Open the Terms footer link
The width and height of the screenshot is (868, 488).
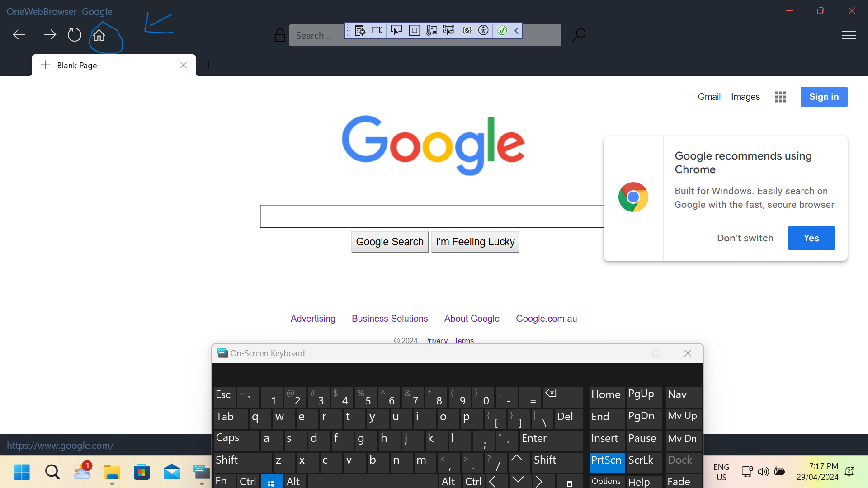point(464,341)
